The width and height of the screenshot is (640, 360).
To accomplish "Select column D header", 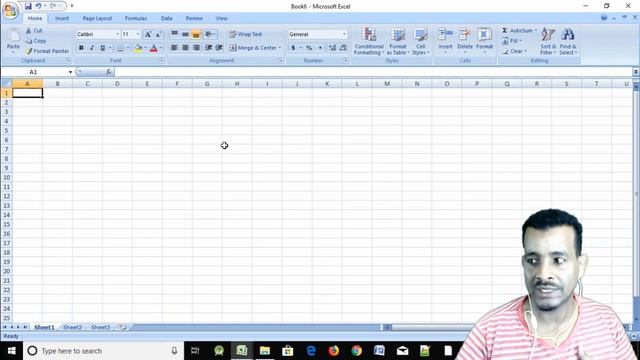I will 117,84.
